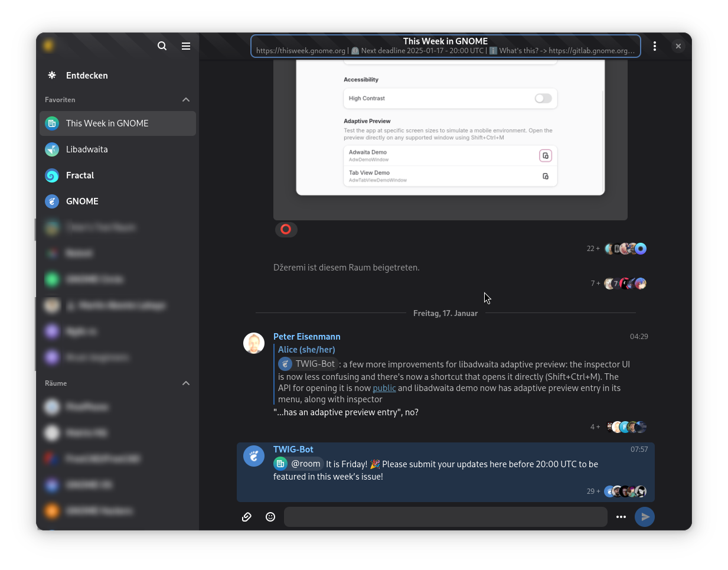
Task: Click into the message input field
Action: [x=445, y=517]
